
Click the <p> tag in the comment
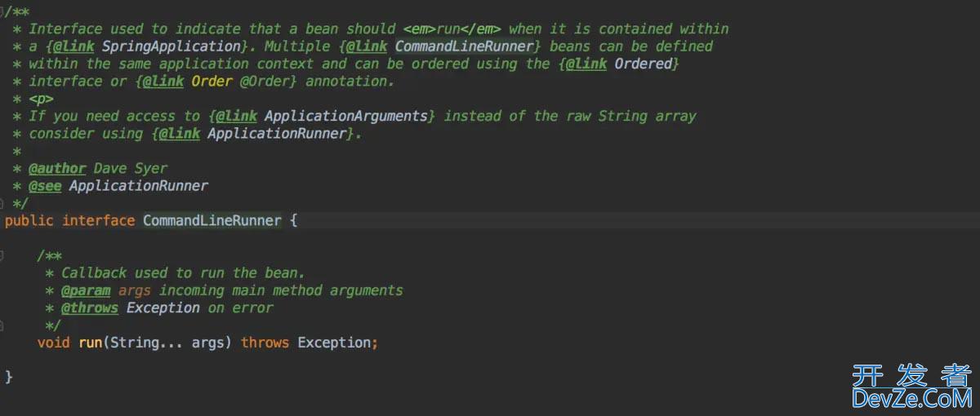(41, 99)
